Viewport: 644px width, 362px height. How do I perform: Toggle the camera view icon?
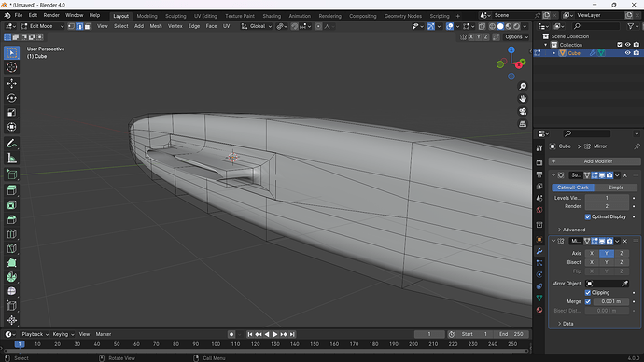coord(523,111)
